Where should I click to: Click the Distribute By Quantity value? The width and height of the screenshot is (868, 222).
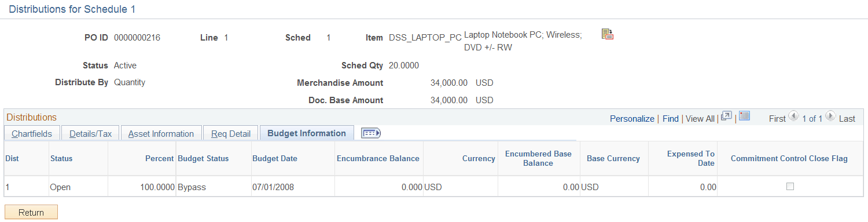(130, 82)
